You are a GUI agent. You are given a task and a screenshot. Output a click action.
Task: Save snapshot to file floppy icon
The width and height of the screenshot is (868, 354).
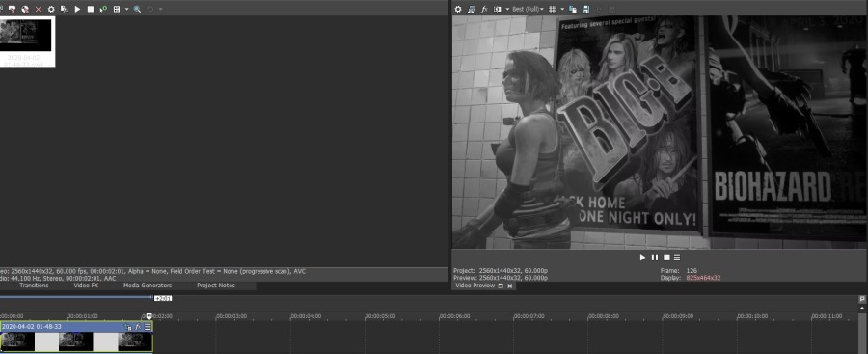point(585,9)
